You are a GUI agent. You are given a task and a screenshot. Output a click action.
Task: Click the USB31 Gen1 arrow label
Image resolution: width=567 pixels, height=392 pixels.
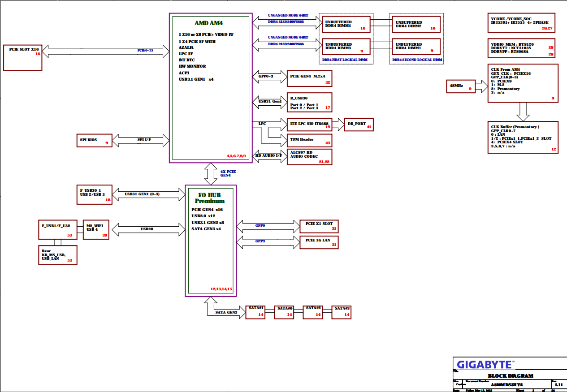tap(270, 102)
